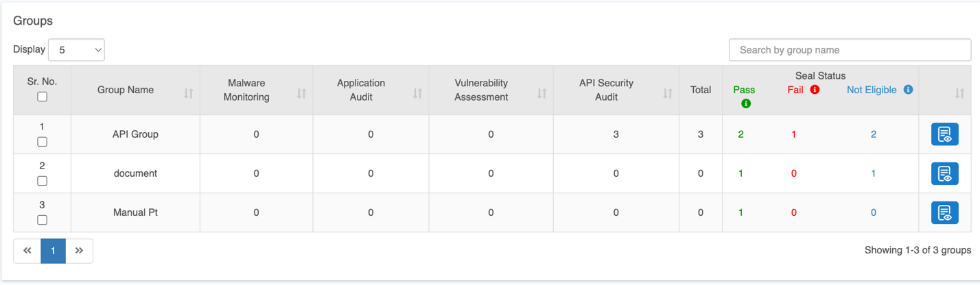The image size is (980, 285).
Task: Check the document row checkbox
Action: tap(42, 181)
